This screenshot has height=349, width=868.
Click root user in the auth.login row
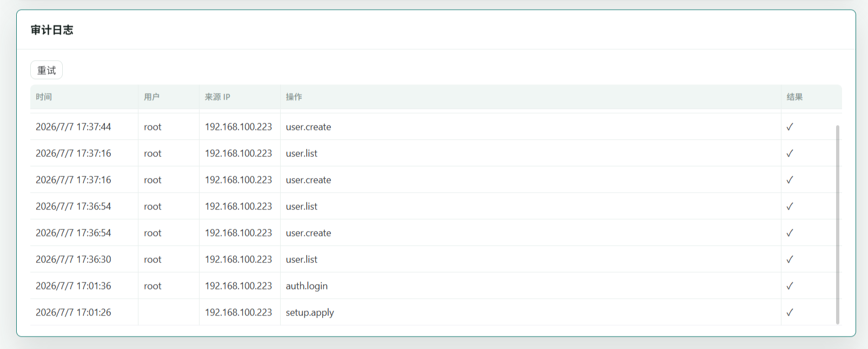pos(153,286)
